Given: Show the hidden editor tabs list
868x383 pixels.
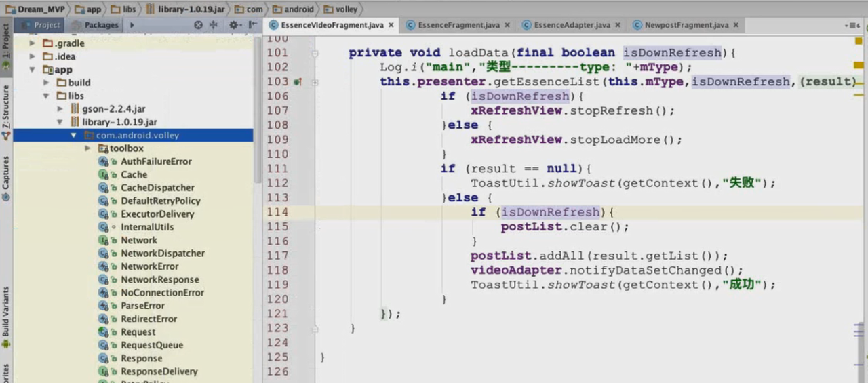Looking at the screenshot, I should [x=850, y=25].
